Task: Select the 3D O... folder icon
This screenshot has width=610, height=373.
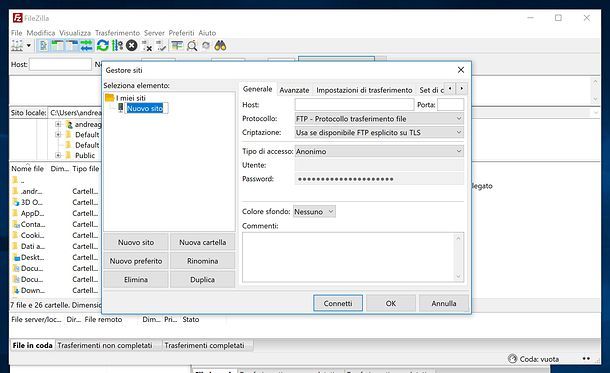Action: [16, 202]
